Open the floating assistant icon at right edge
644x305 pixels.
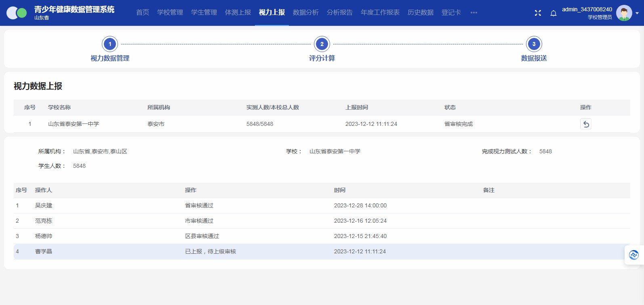click(x=633, y=255)
